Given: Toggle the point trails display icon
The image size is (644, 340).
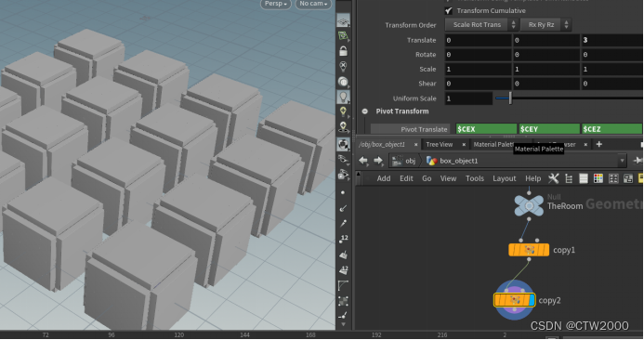Looking at the screenshot, I should tap(343, 224).
